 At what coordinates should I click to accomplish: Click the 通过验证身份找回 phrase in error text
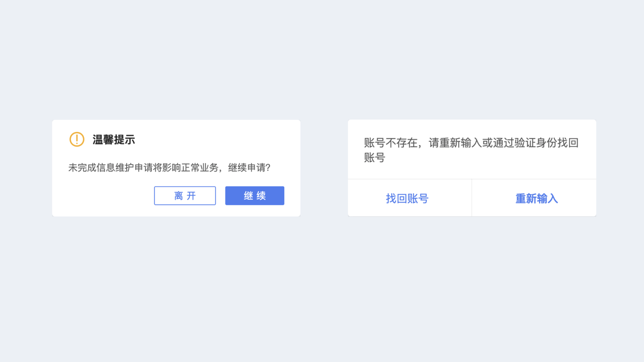(x=536, y=143)
